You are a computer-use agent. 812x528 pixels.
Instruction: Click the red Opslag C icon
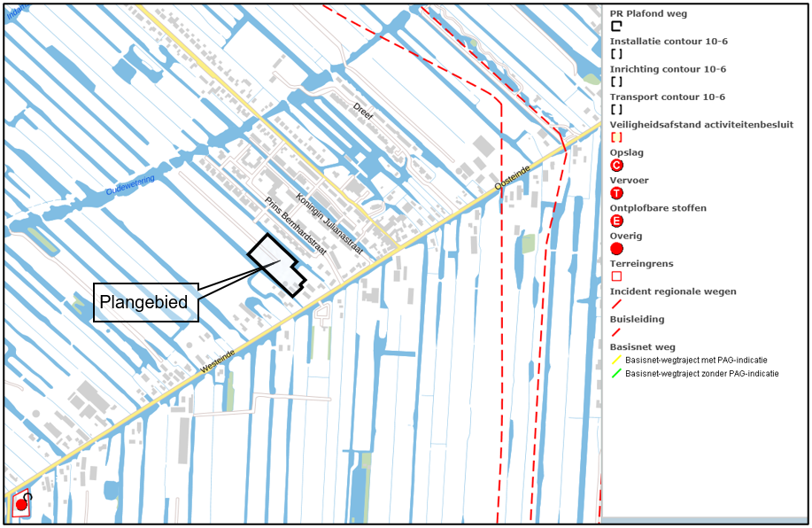pos(616,166)
